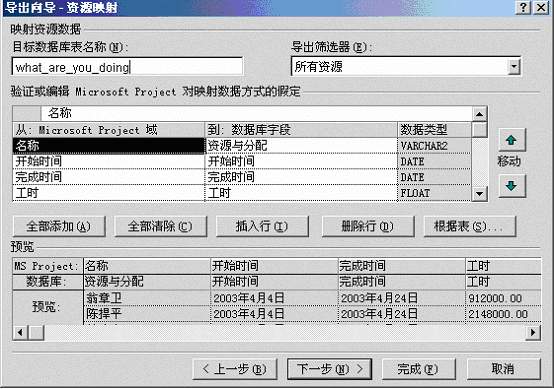The image size is (554, 389).
Task: Click 完成时间 in preview 数据库 row
Action: 401,282
